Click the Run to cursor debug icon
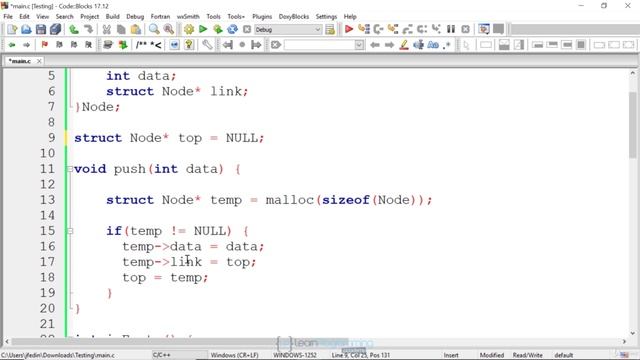This screenshot has width=640, height=360. [364, 29]
